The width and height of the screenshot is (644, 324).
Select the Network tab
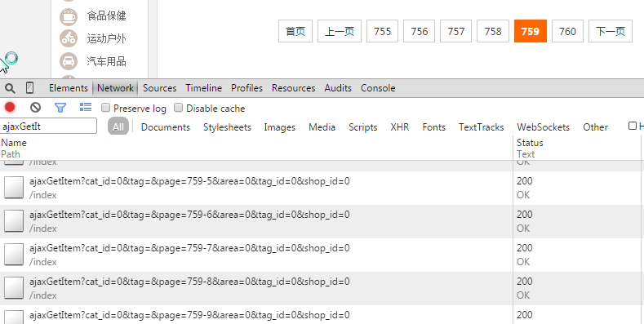[x=115, y=88]
